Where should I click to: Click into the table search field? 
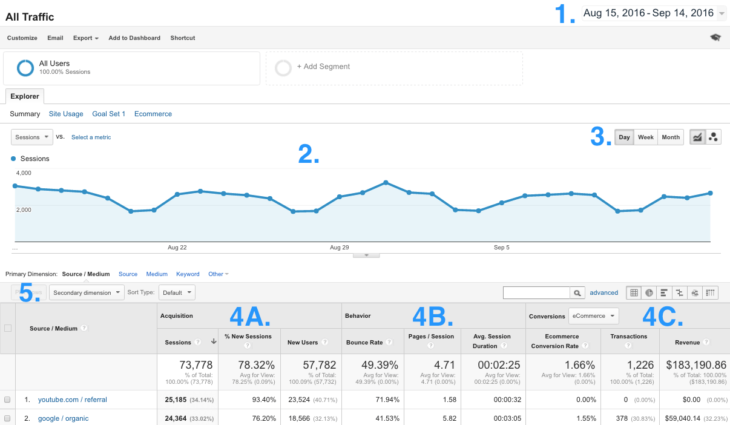(536, 293)
